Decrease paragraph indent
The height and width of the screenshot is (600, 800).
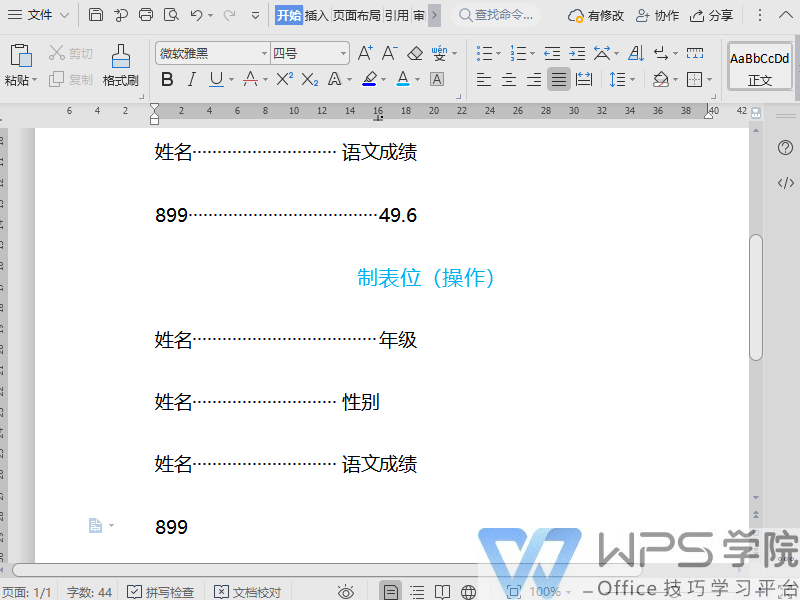click(x=552, y=53)
